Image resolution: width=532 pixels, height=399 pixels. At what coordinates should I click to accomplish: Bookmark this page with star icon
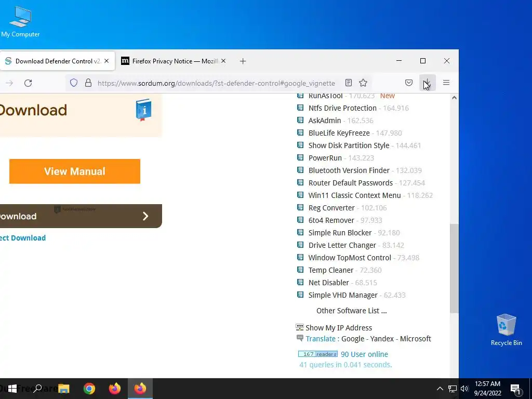pyautogui.click(x=363, y=83)
